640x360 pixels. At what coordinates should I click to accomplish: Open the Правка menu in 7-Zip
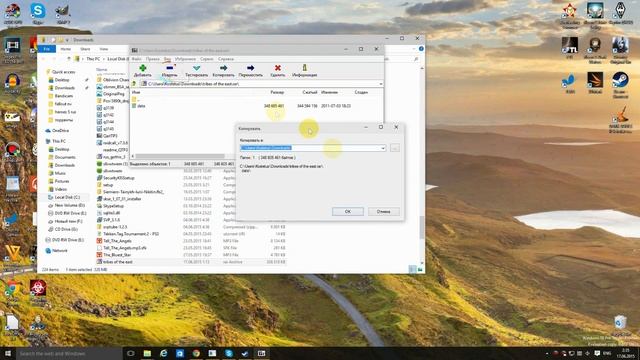coord(153,59)
